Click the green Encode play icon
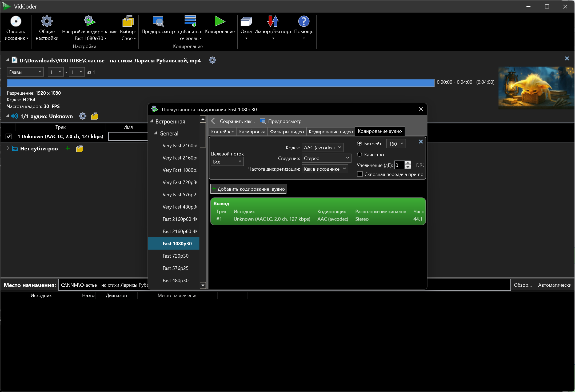The image size is (575, 392). [x=220, y=21]
